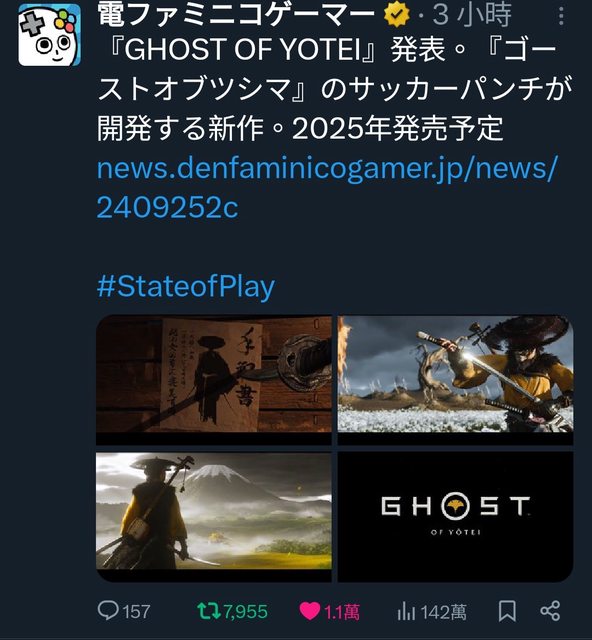
Task: Open the samurai swinging katana image
Action: (x=456, y=380)
